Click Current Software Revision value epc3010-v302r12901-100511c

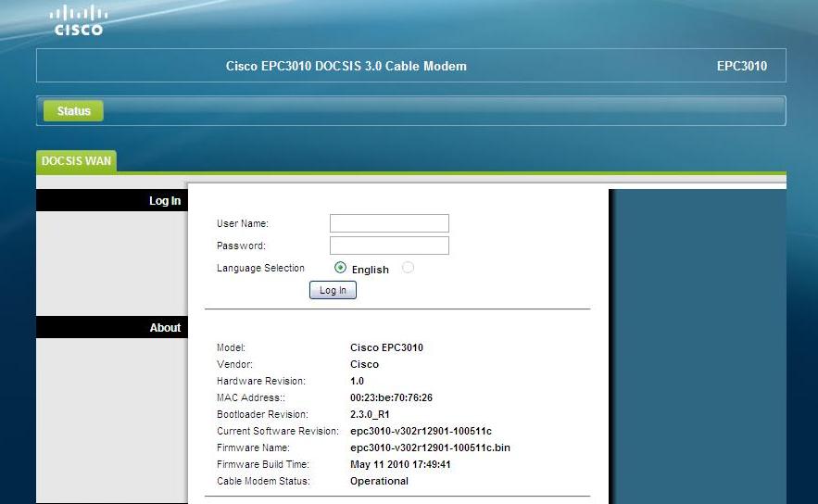(x=421, y=431)
